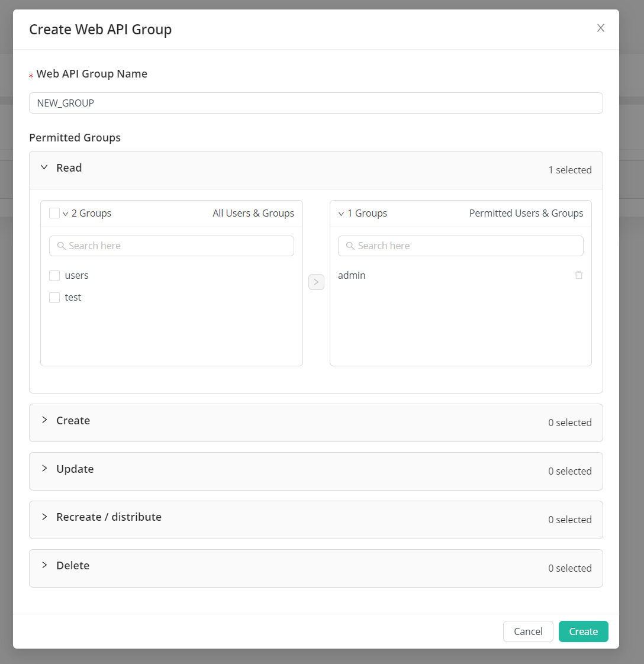This screenshot has width=644, height=664.
Task: Expand the Recreate / distribute section
Action: tap(44, 517)
